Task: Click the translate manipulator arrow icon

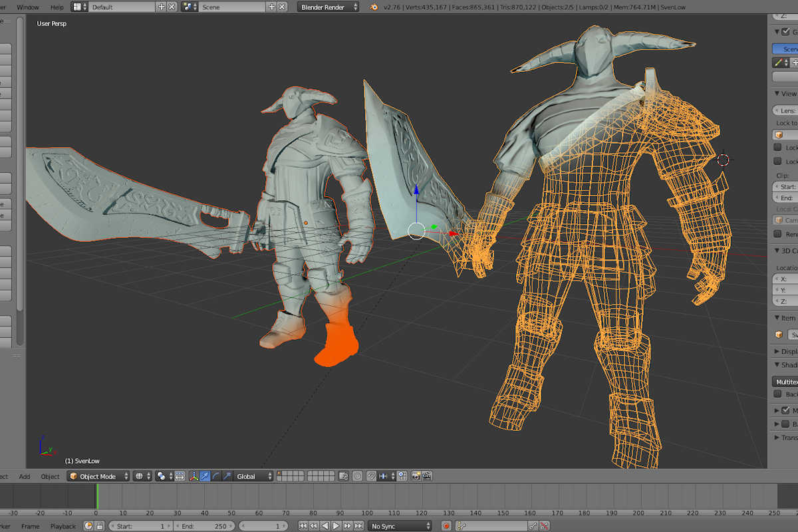Action: pos(205,476)
